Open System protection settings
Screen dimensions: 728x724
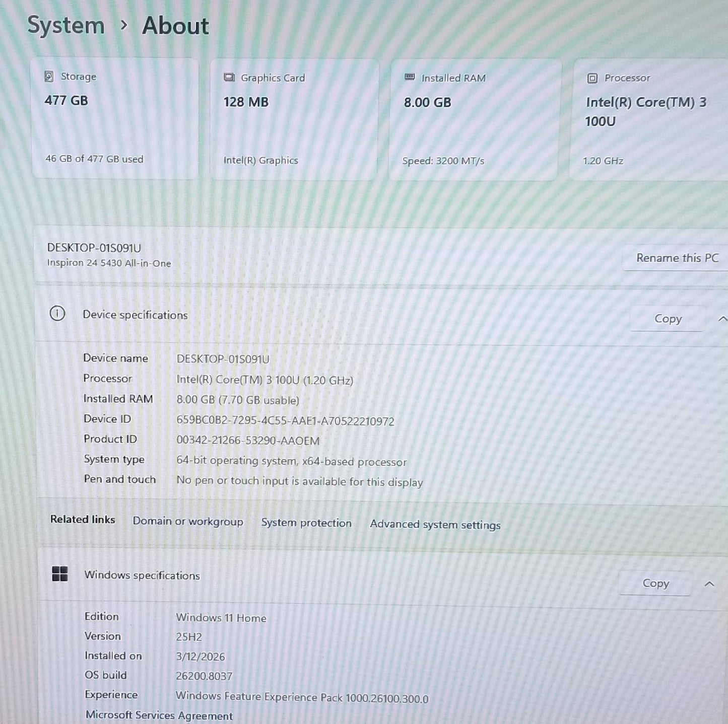tap(306, 523)
